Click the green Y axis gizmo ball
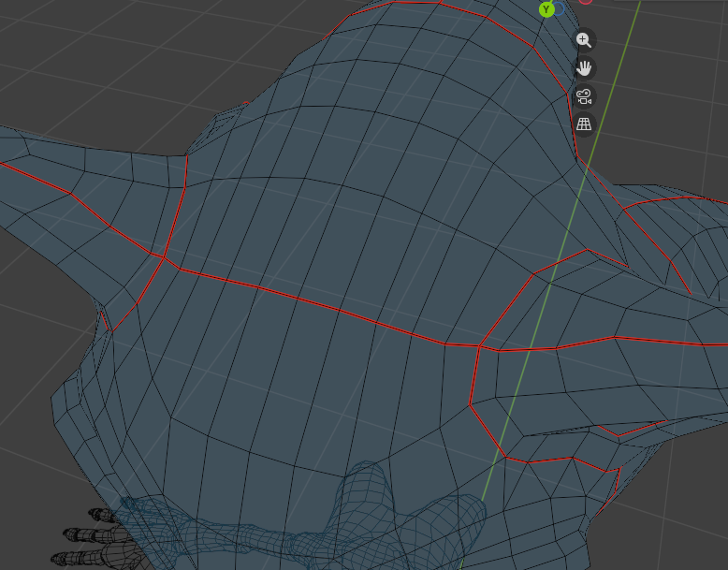The height and width of the screenshot is (570, 728). [x=546, y=9]
